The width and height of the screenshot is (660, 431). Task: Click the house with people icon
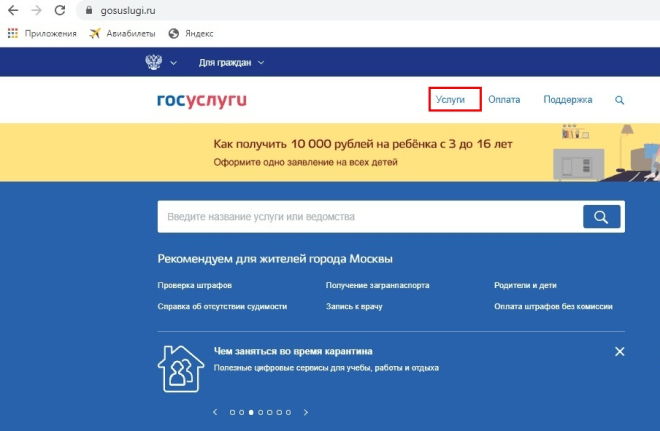181,369
